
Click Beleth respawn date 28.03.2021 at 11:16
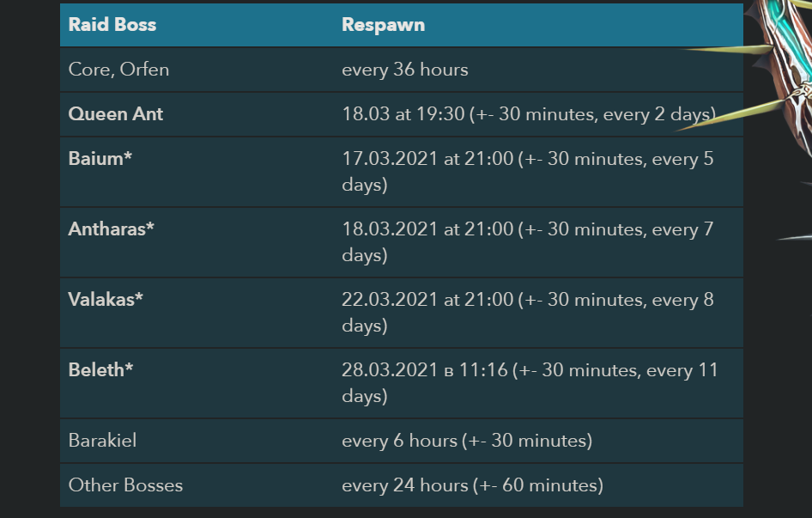point(425,370)
